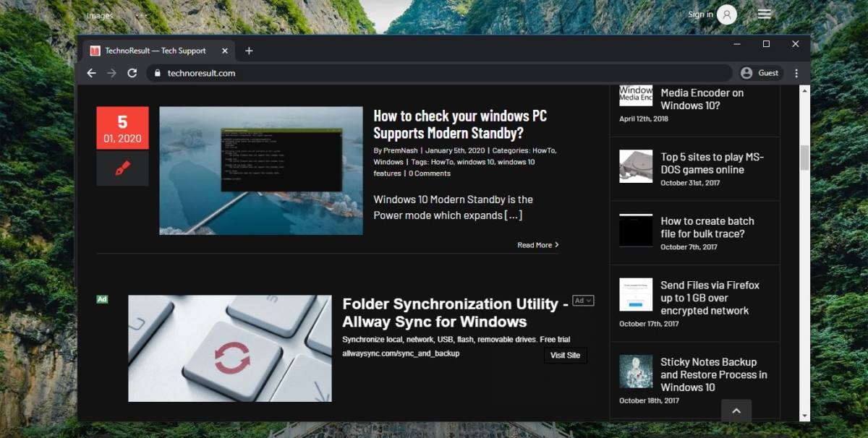The height and width of the screenshot is (438, 868).
Task: View 0 Comments on the Modern Standby article
Action: [x=429, y=173]
